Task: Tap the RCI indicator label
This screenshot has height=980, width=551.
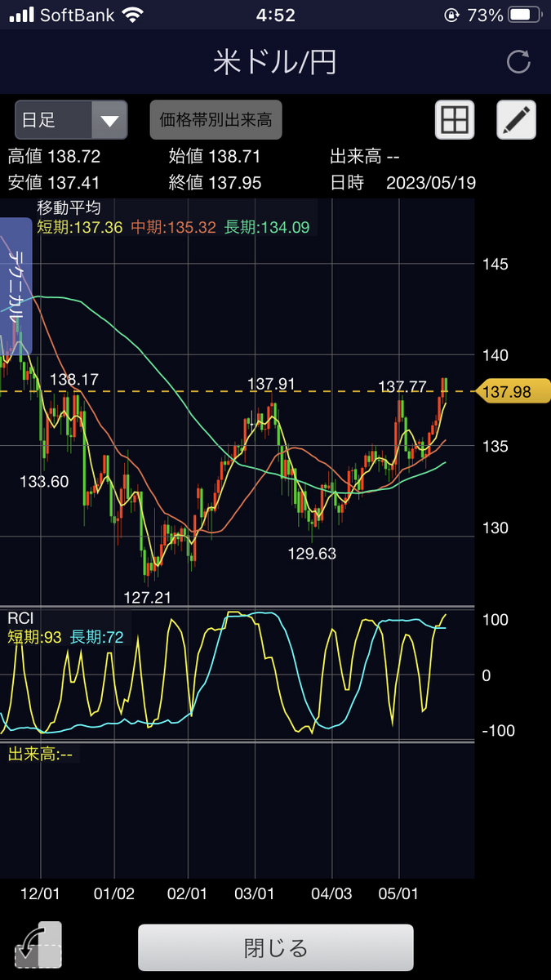Action: (x=20, y=618)
